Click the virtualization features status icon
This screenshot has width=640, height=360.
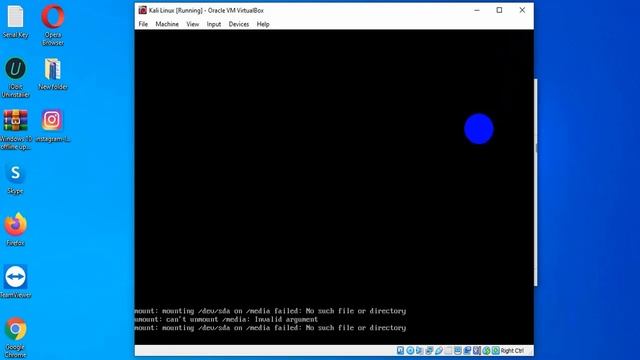[477, 350]
